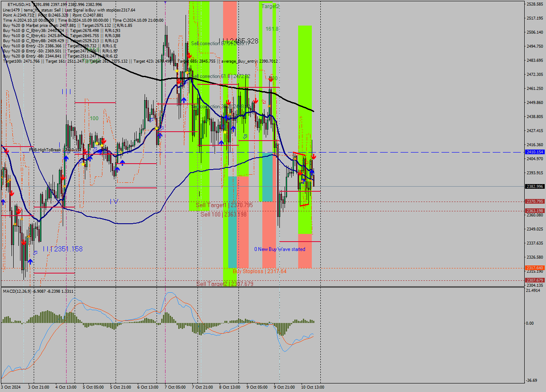Click the 'Buy %10 @ C_Entry38' line
The height and width of the screenshot is (392, 546).
(61, 30)
